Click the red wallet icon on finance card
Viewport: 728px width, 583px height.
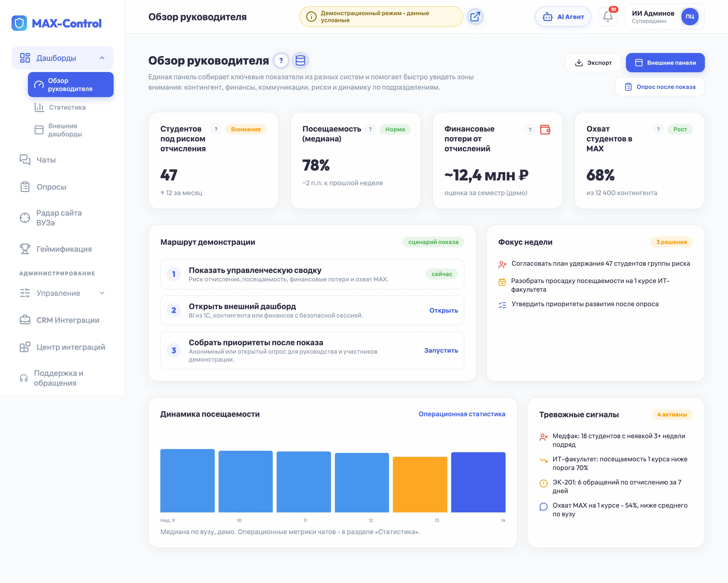(x=545, y=129)
